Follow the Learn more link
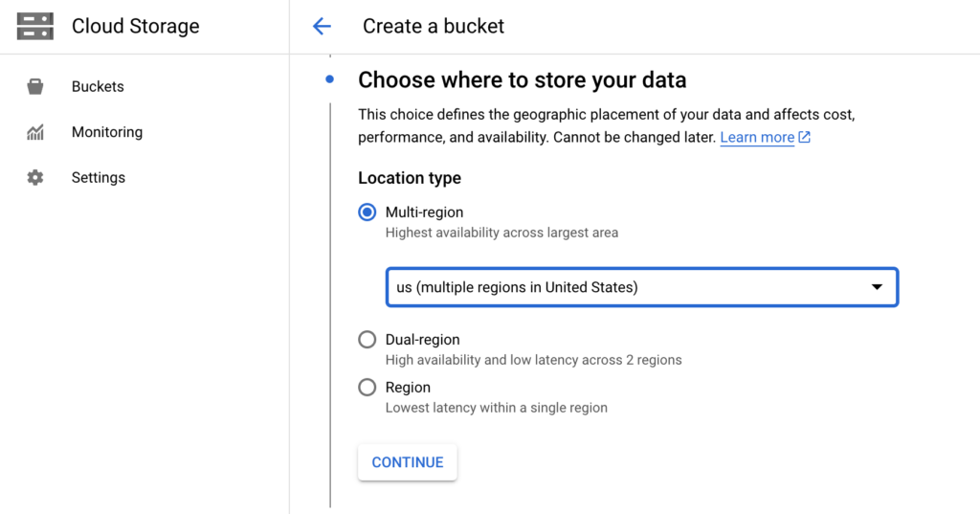Viewport: 980px width, 514px height. [x=757, y=137]
